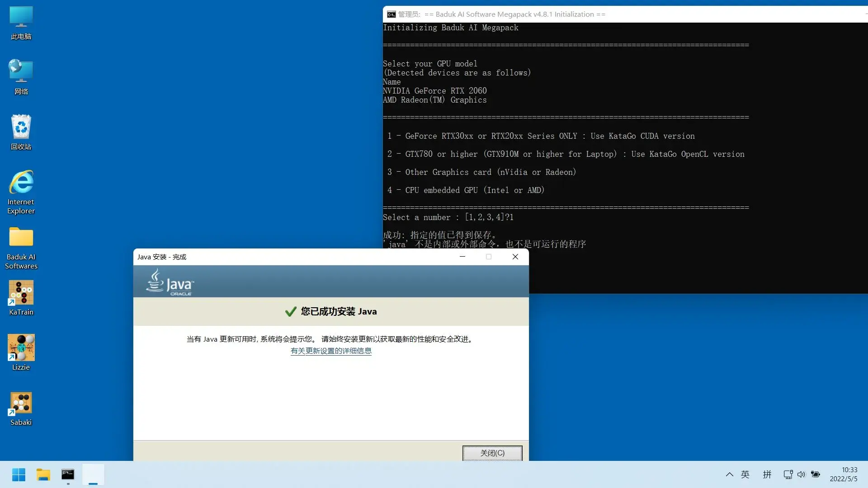Select the Sabaki desktop shortcut
The height and width of the screenshot is (488, 868).
21,408
